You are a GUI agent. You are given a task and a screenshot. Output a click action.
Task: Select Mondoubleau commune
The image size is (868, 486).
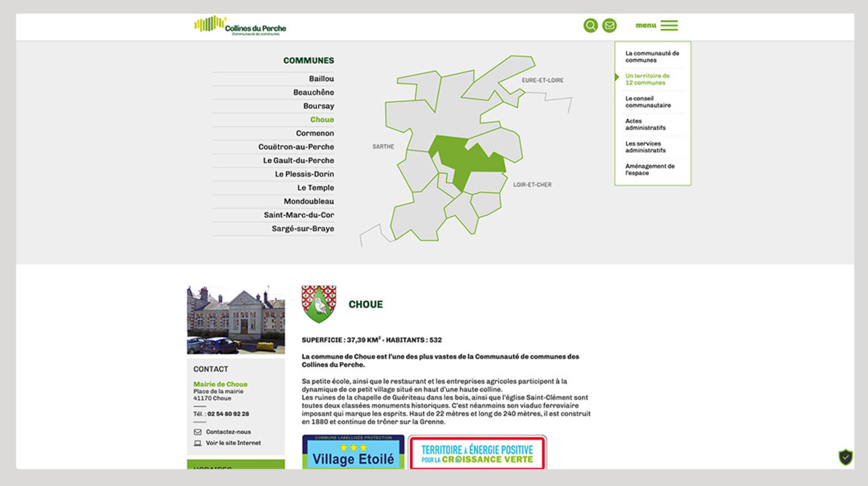click(309, 202)
